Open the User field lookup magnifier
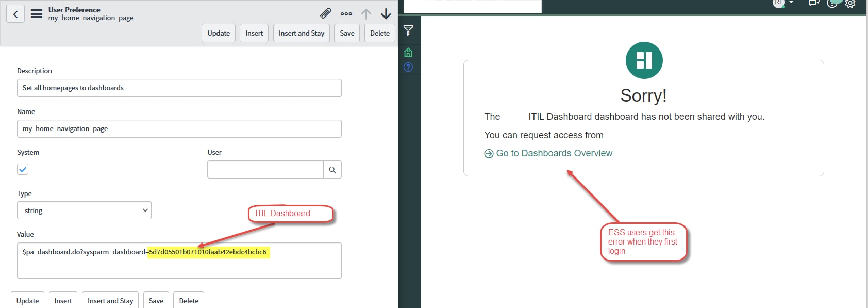 [x=332, y=170]
